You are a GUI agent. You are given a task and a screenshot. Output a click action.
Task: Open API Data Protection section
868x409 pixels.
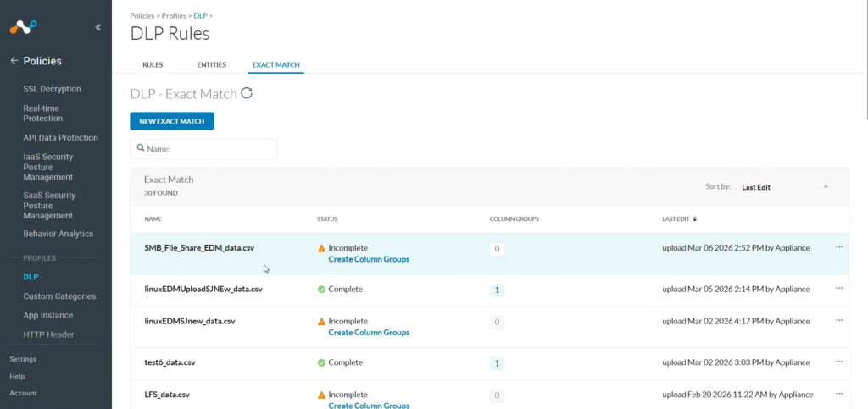[x=60, y=138]
